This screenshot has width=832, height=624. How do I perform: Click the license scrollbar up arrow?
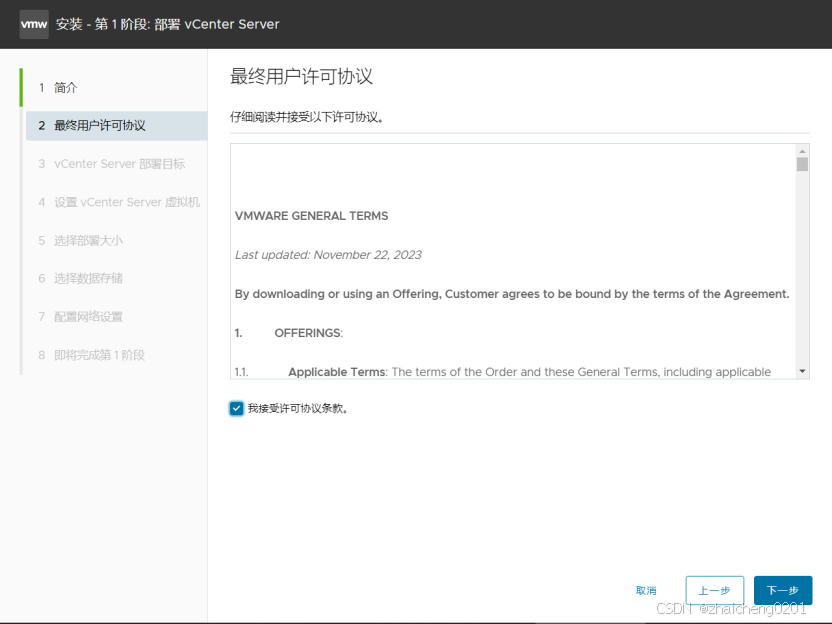[x=802, y=151]
